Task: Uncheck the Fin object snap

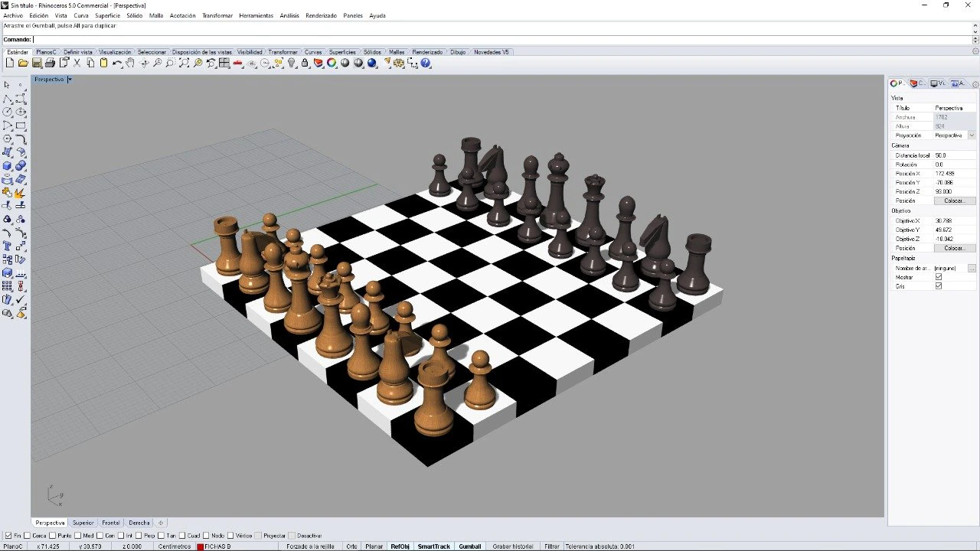Action: click(x=8, y=536)
